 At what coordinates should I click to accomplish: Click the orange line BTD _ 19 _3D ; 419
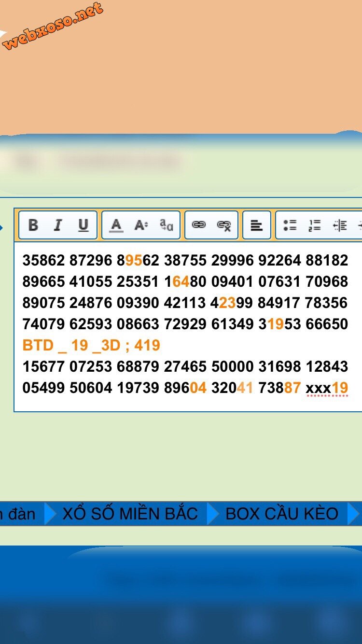click(91, 345)
